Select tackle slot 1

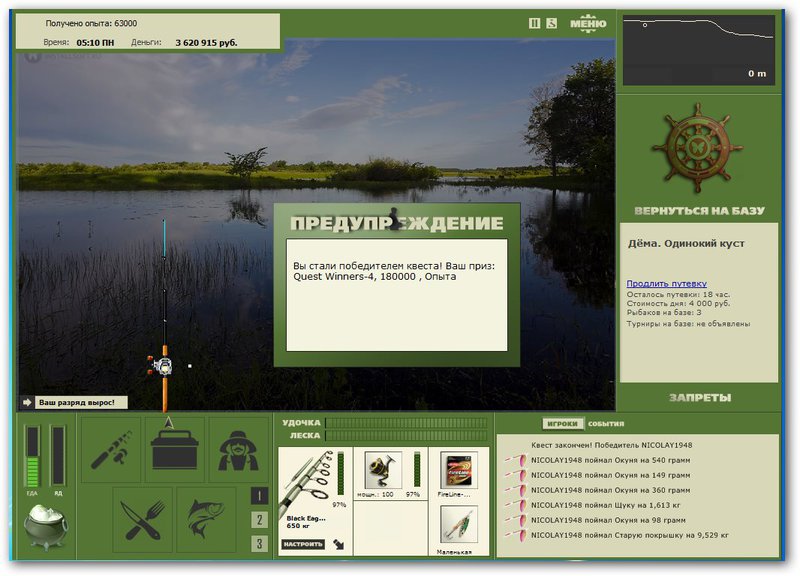point(259,496)
